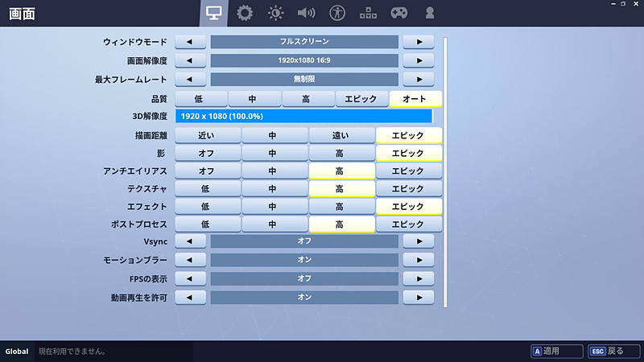Set エフェクト to エピック
The height and width of the screenshot is (362, 644).
pos(409,207)
